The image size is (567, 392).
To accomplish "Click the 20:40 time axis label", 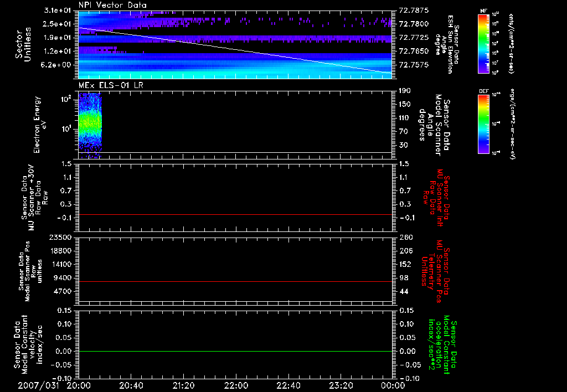I will pyautogui.click(x=131, y=385).
